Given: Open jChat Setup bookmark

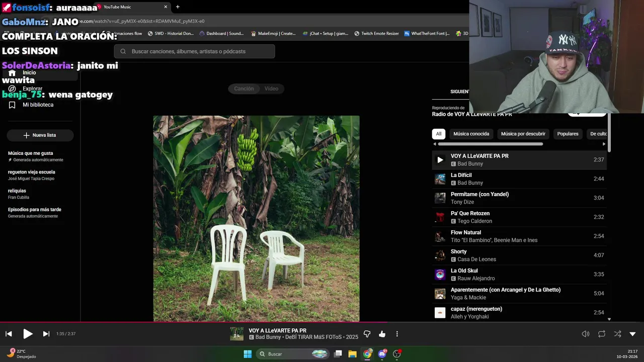Looking at the screenshot, I should pos(325,34).
